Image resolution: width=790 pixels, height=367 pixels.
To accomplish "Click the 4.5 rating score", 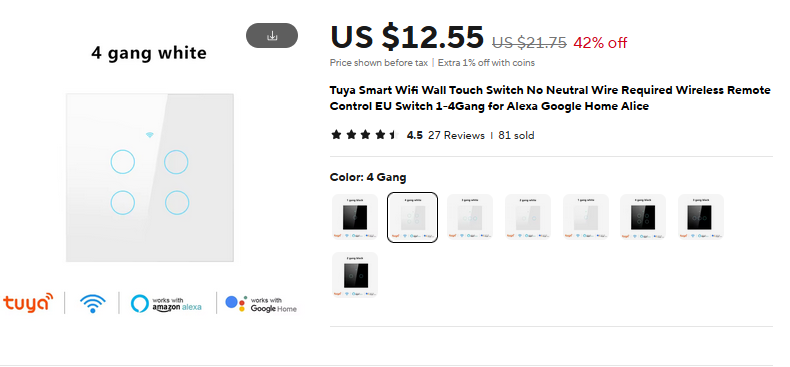I will (x=415, y=136).
